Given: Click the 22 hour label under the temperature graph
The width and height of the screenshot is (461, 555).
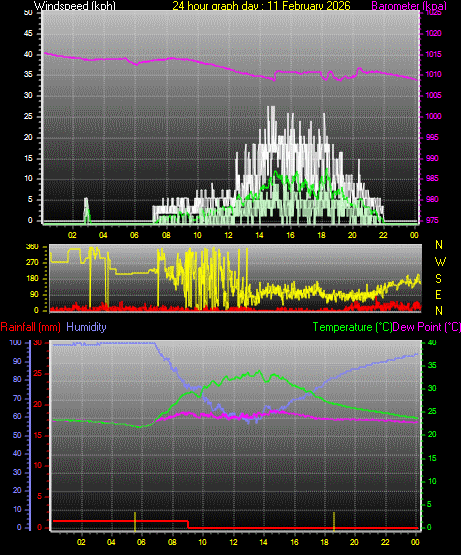Looking at the screenshot, I should click(385, 542).
